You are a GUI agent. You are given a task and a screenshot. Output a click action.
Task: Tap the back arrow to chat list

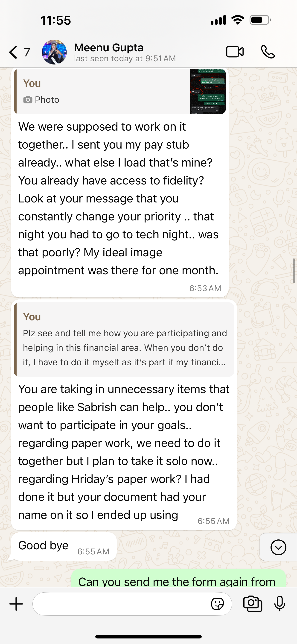pyautogui.click(x=13, y=52)
